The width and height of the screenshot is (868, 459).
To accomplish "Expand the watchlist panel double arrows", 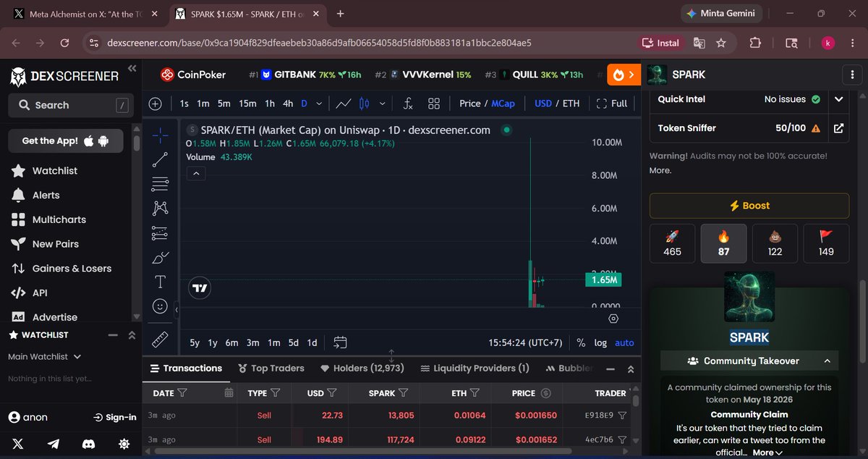I will point(132,335).
